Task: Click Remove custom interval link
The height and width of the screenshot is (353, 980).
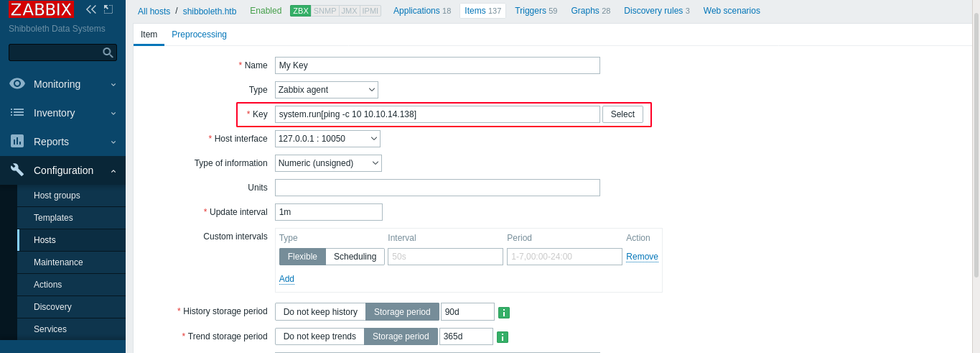Action: (642, 257)
